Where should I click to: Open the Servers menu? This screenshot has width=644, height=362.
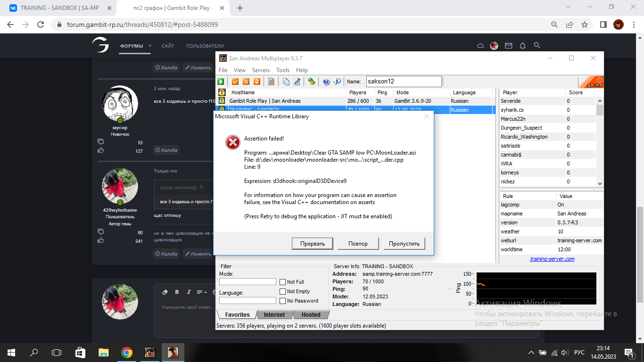pos(261,70)
